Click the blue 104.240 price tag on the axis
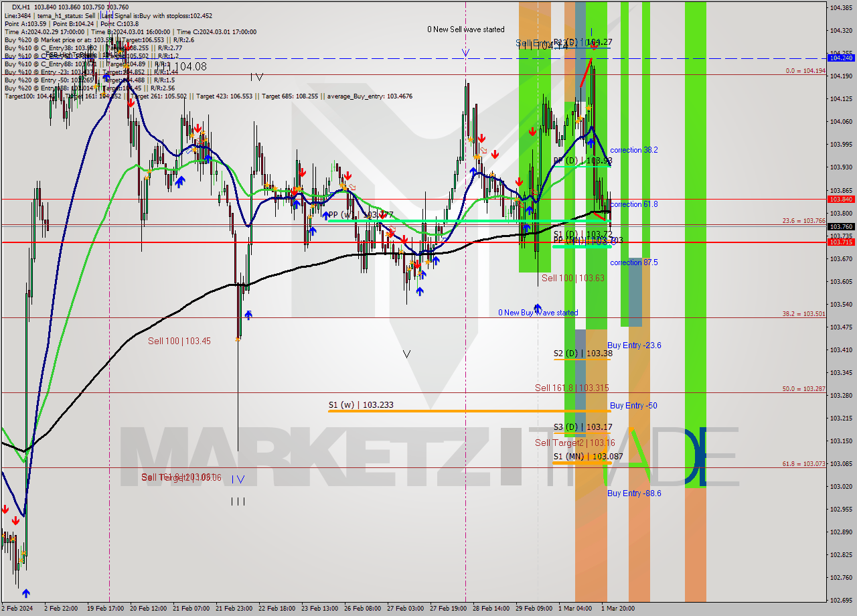 (x=842, y=58)
